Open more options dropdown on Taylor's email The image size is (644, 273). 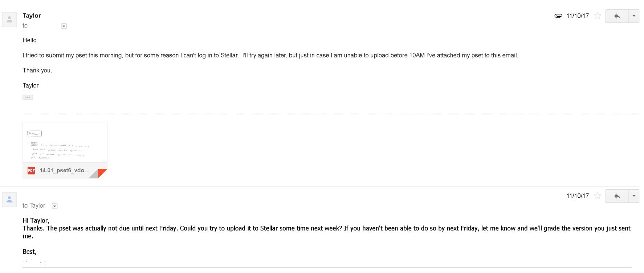click(x=634, y=16)
